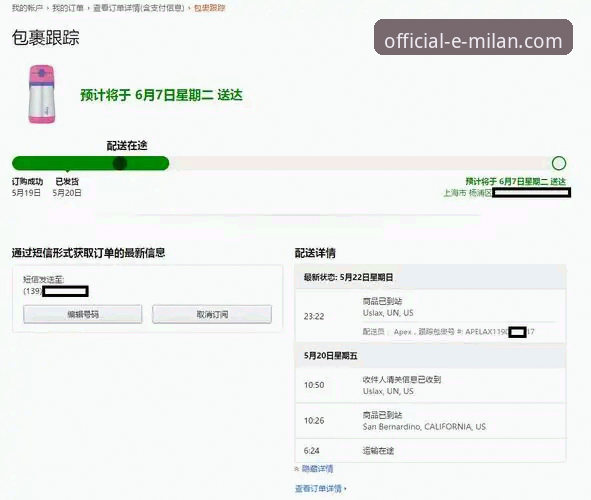Click the 5月19日 date text

click(x=26, y=193)
